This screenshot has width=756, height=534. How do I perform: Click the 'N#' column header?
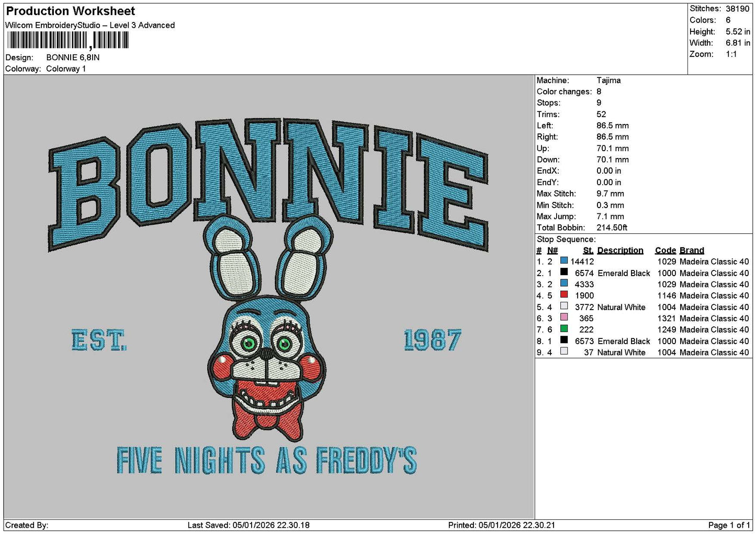pos(552,251)
